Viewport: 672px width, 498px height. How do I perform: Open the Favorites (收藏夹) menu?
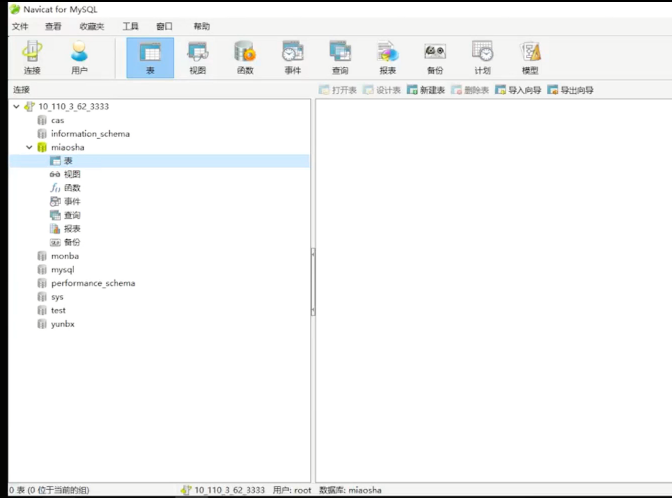point(92,27)
